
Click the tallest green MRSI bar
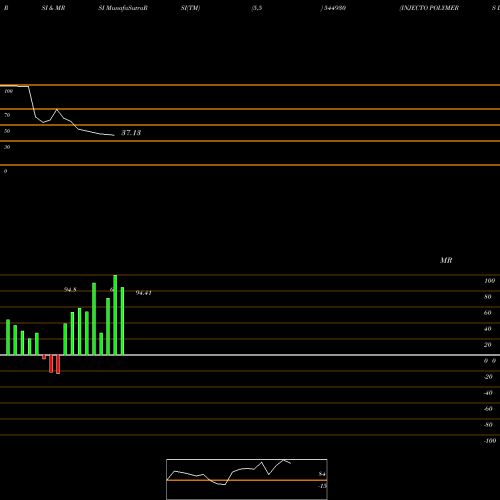pos(115,315)
